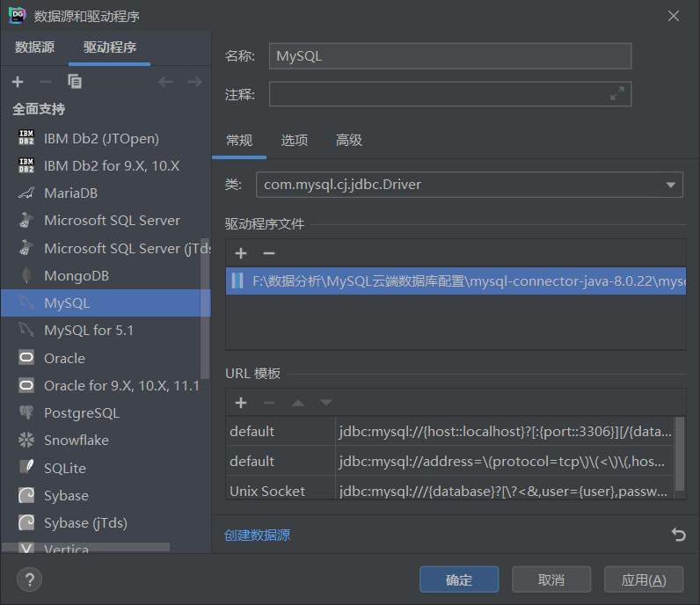The height and width of the screenshot is (605, 700).
Task: Switch to the 驱动程序 tab
Action: (109, 47)
